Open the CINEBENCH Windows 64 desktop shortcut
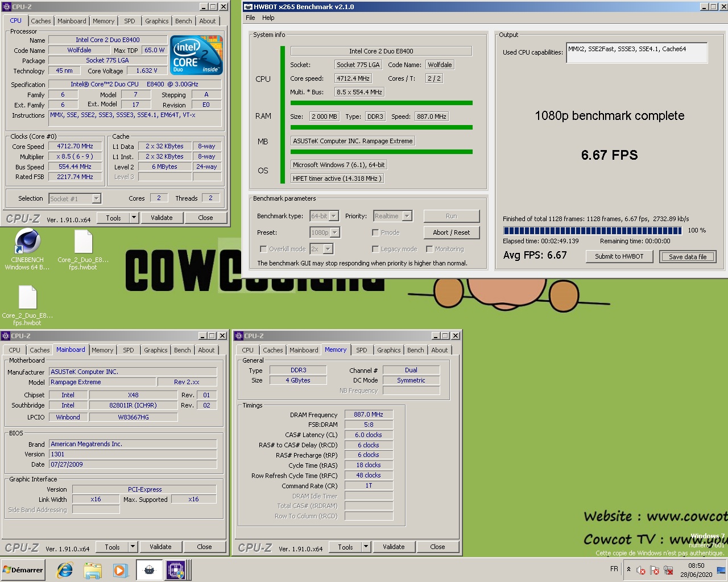 click(27, 249)
